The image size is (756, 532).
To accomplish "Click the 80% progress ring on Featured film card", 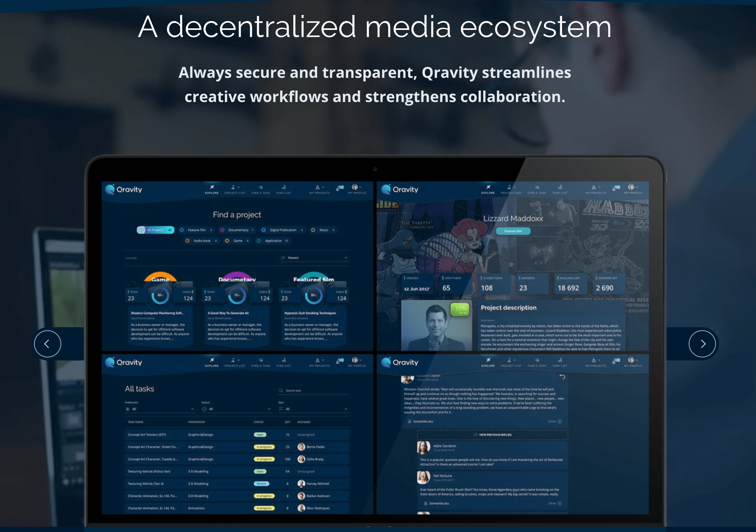I will (x=313, y=295).
